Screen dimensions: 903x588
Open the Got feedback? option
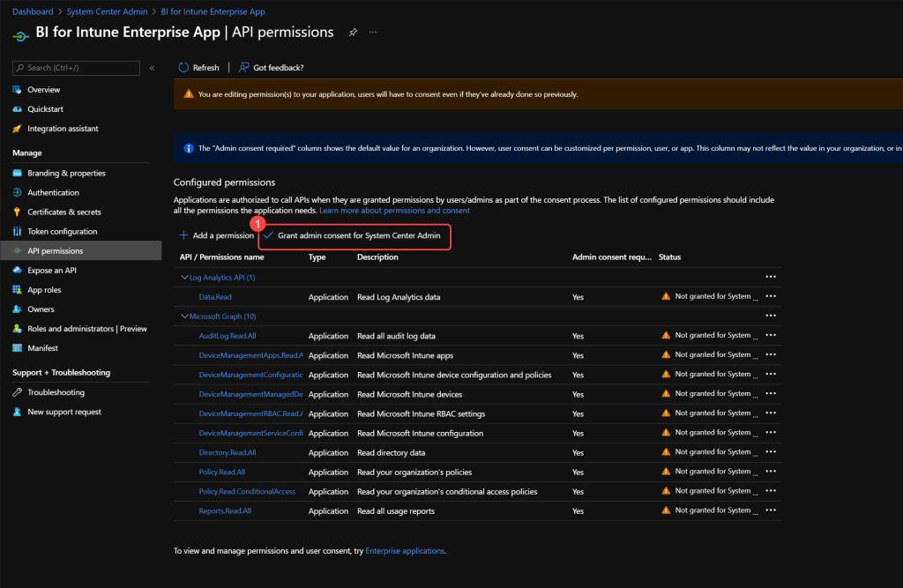(271, 68)
